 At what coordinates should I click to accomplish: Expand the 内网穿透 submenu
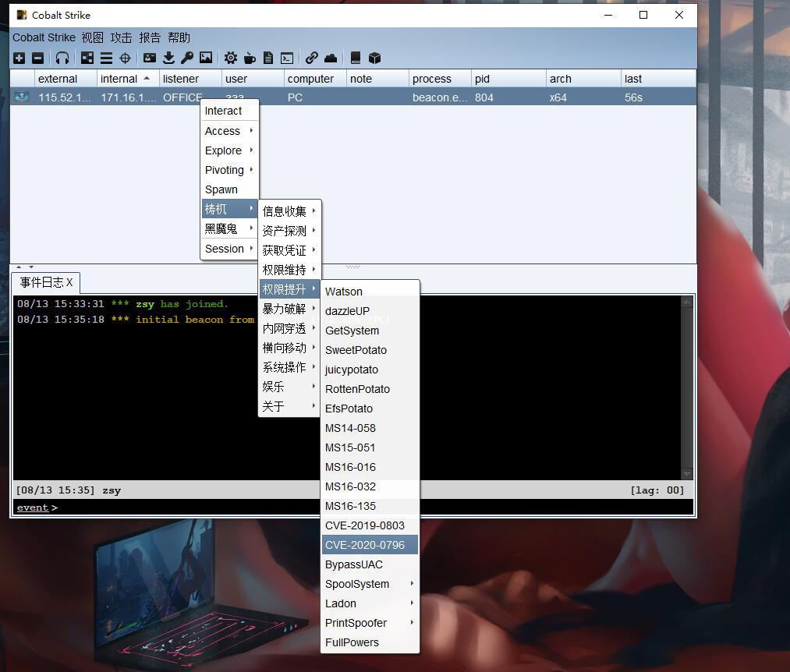(x=289, y=328)
